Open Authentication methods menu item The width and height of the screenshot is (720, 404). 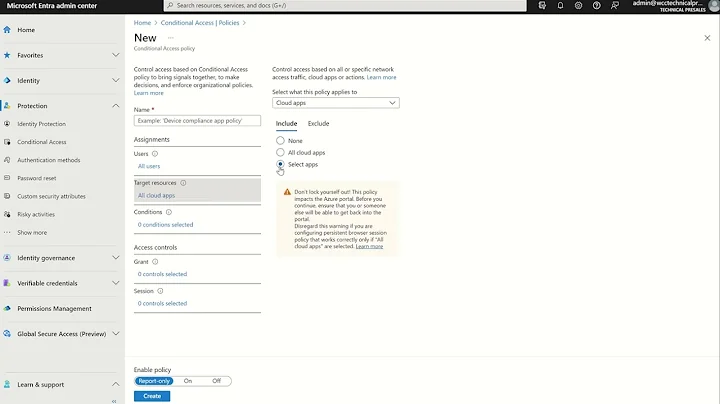49,160
